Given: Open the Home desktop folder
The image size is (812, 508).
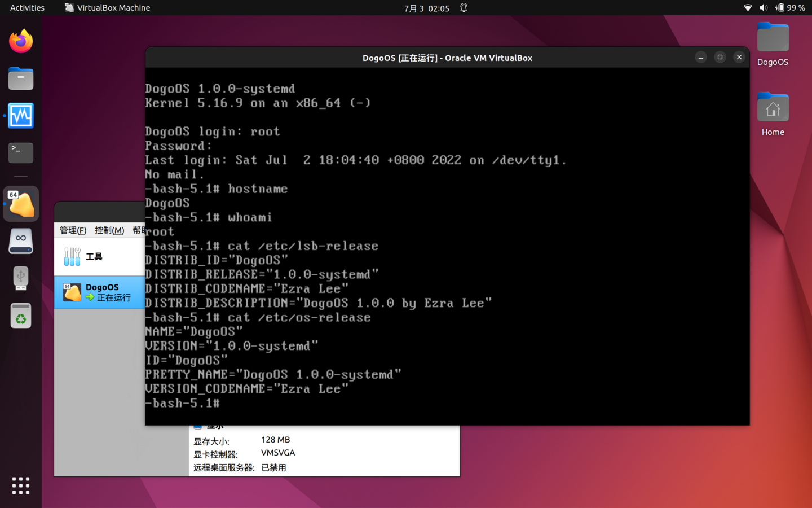Looking at the screenshot, I should pyautogui.click(x=773, y=115).
